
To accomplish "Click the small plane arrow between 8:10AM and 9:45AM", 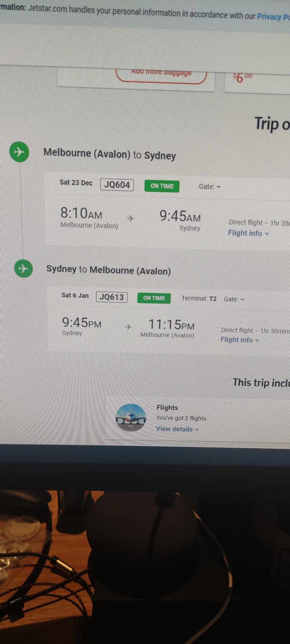I will point(131,218).
